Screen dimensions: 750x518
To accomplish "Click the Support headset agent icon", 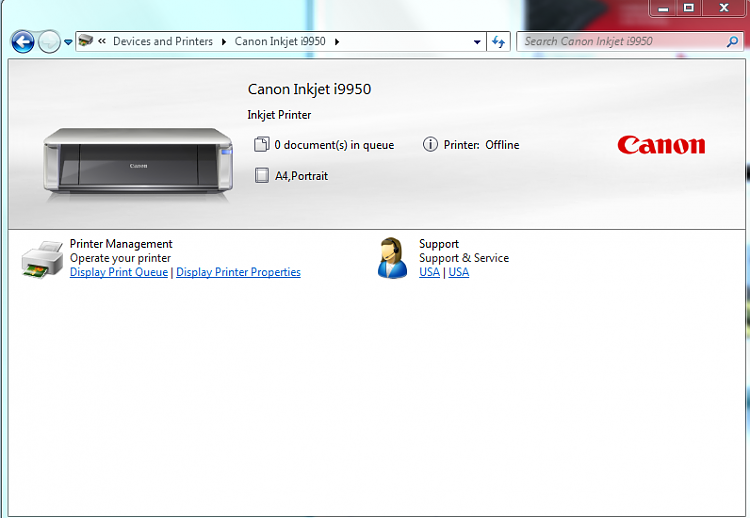I will (392, 258).
